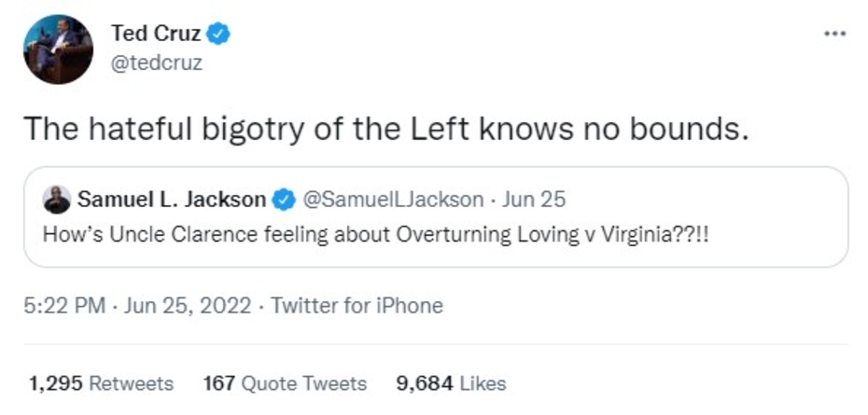Show the 9,684 Likes list
Image resolution: width=868 pixels, height=415 pixels.
point(451,383)
